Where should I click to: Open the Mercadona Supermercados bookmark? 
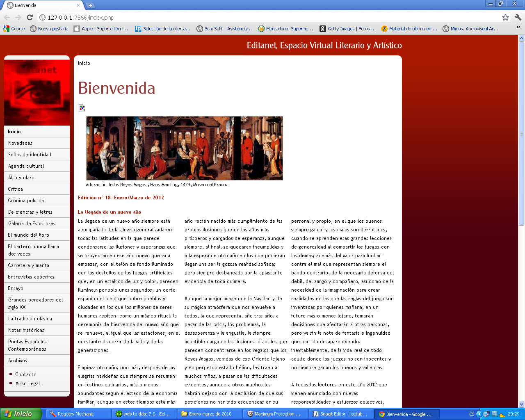(285, 29)
